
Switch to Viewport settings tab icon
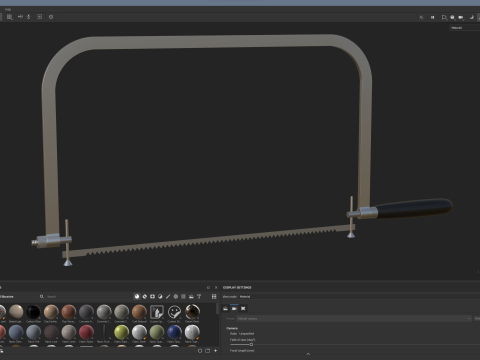point(243,308)
